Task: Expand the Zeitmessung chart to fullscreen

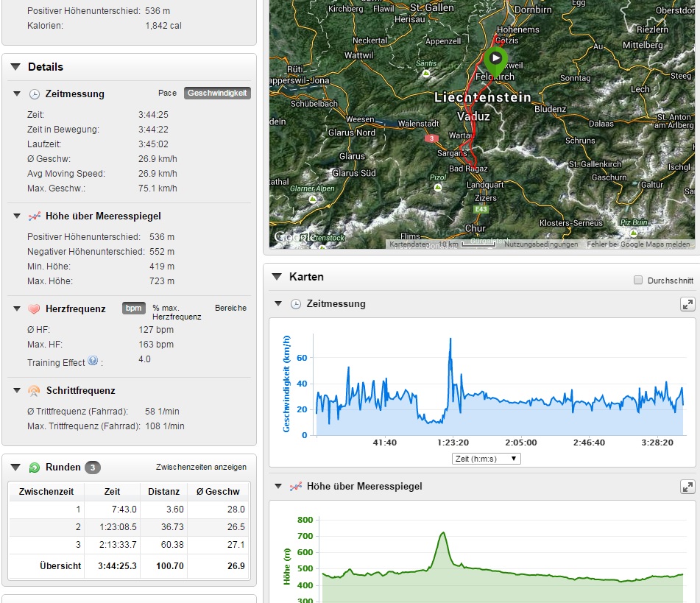Action: click(687, 304)
